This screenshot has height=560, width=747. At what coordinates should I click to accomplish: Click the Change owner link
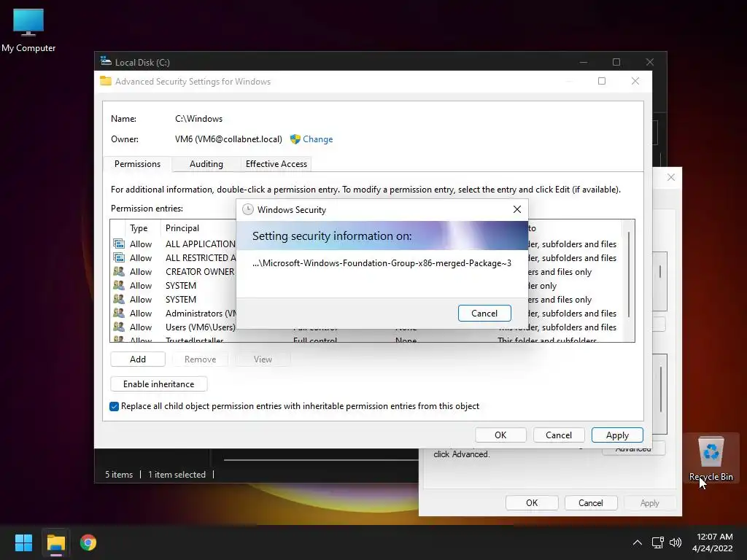point(318,139)
